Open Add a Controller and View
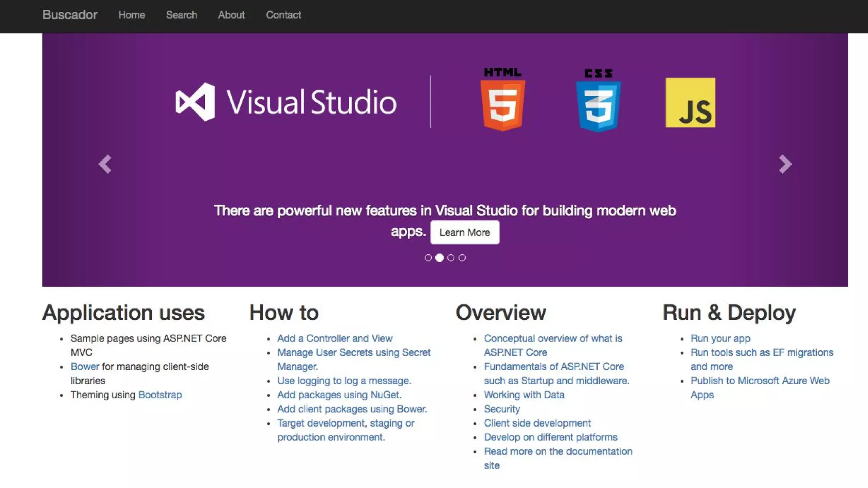This screenshot has height=488, width=868. [335, 338]
